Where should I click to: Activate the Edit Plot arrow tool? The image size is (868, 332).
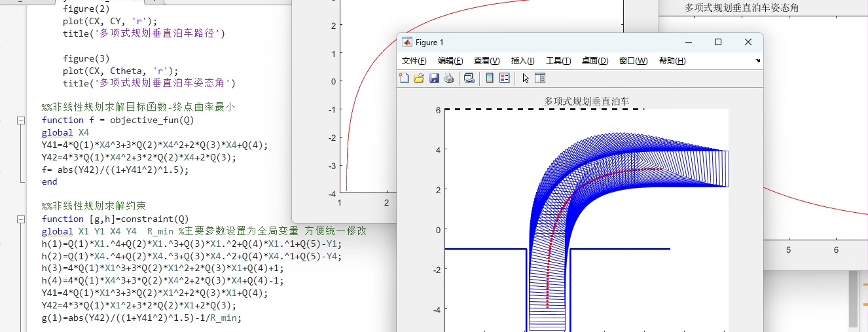(x=525, y=79)
